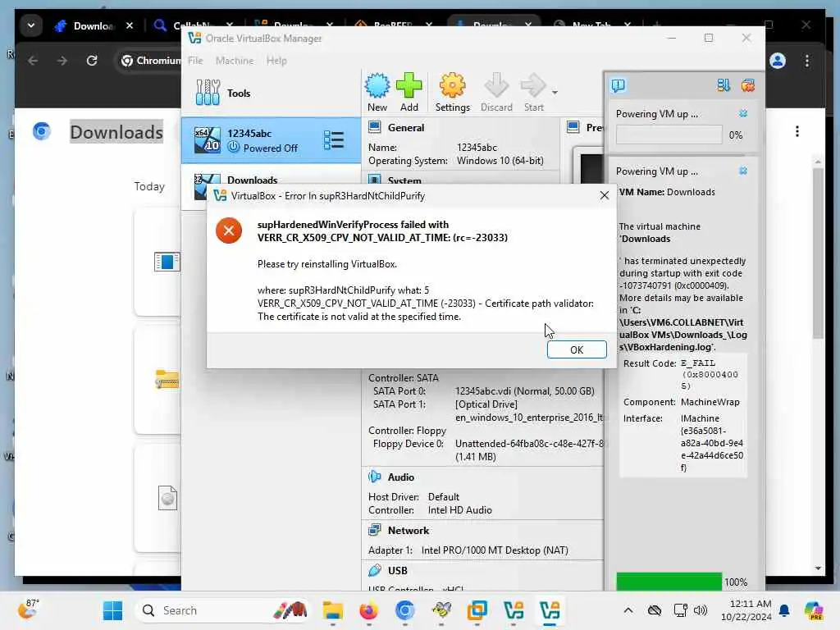This screenshot has width=840, height=630.
Task: Select the 12345abc virtual machine
Action: tap(271, 140)
